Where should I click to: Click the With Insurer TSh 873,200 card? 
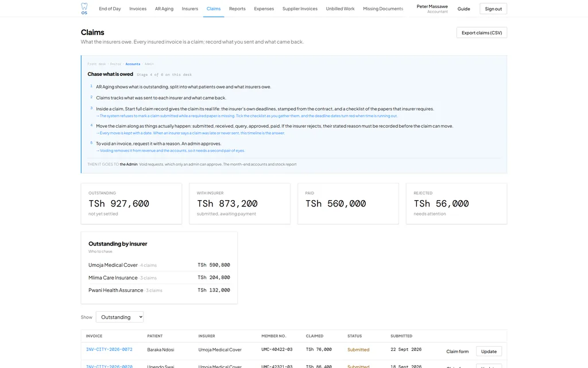[x=239, y=204]
